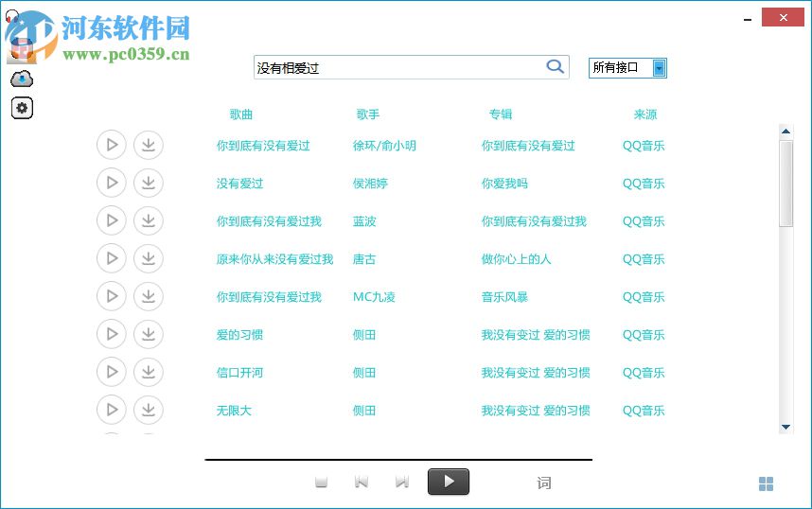Image resolution: width=812 pixels, height=509 pixels.
Task: Minimize the music player window
Action: tap(748, 20)
